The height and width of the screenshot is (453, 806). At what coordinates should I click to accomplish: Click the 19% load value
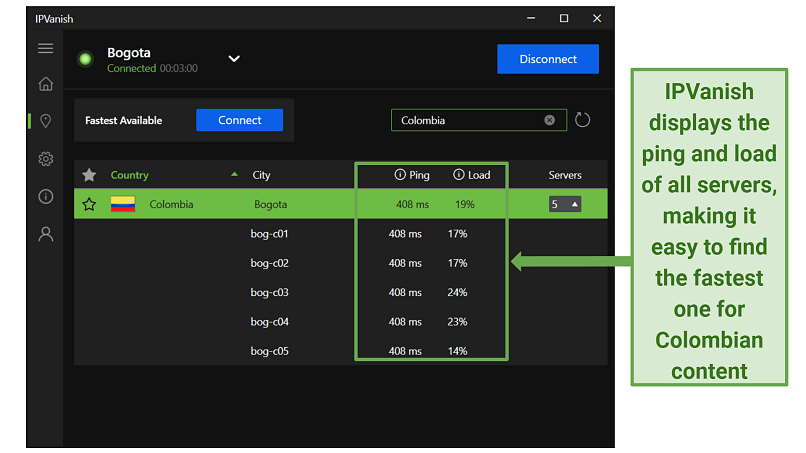[465, 204]
